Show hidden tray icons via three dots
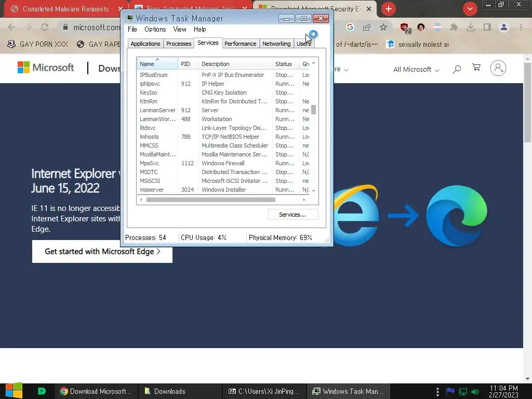 pyautogui.click(x=437, y=392)
